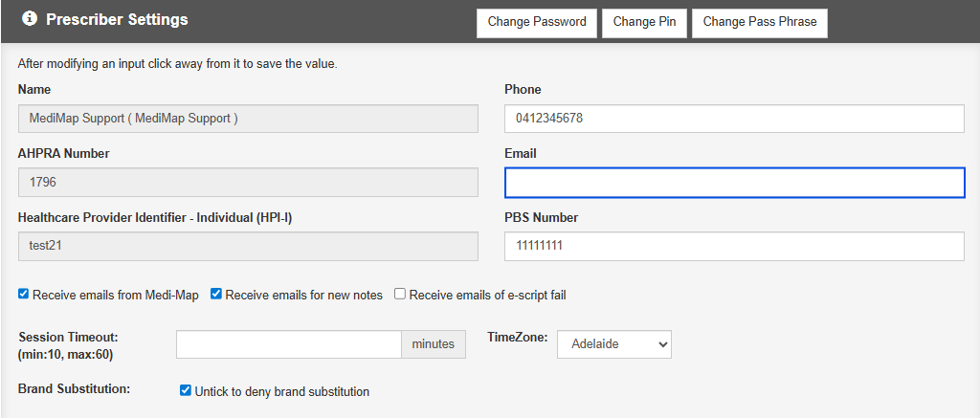Click the TimeZone label text

[517, 338]
